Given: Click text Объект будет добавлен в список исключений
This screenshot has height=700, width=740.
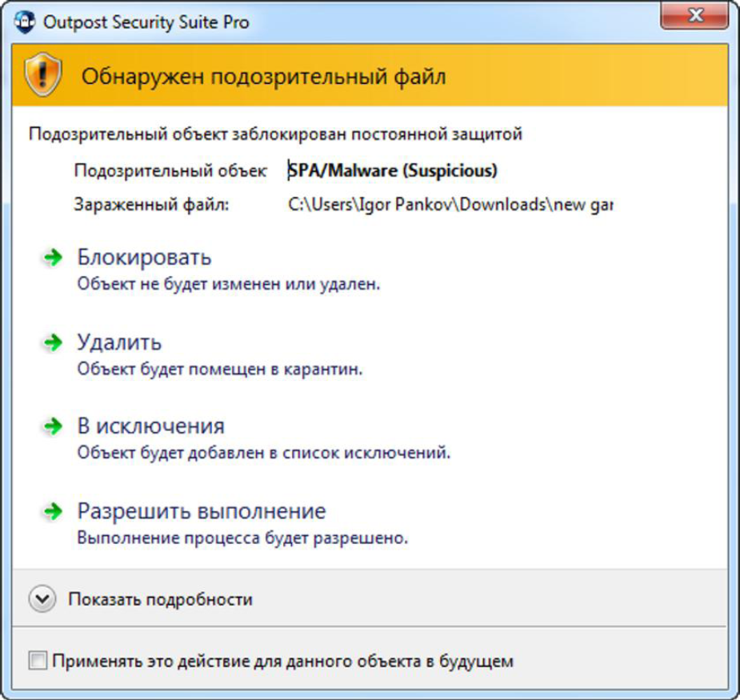Looking at the screenshot, I should pos(264,453).
